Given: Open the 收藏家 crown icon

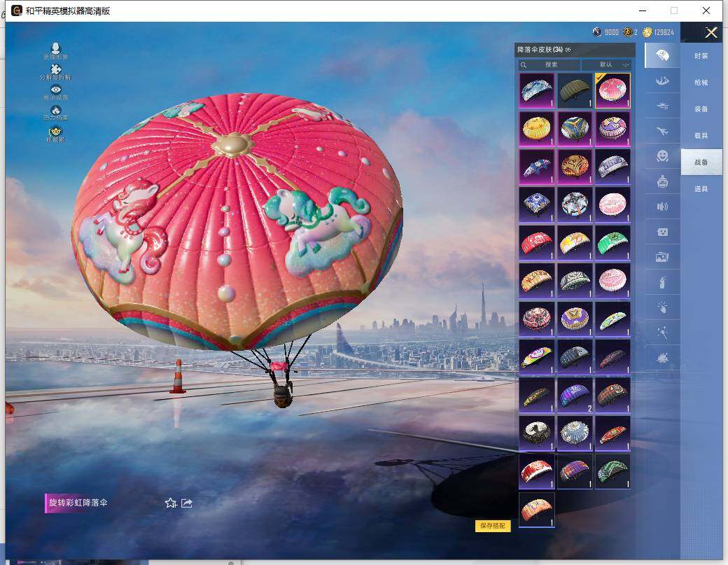Looking at the screenshot, I should 56,131.
